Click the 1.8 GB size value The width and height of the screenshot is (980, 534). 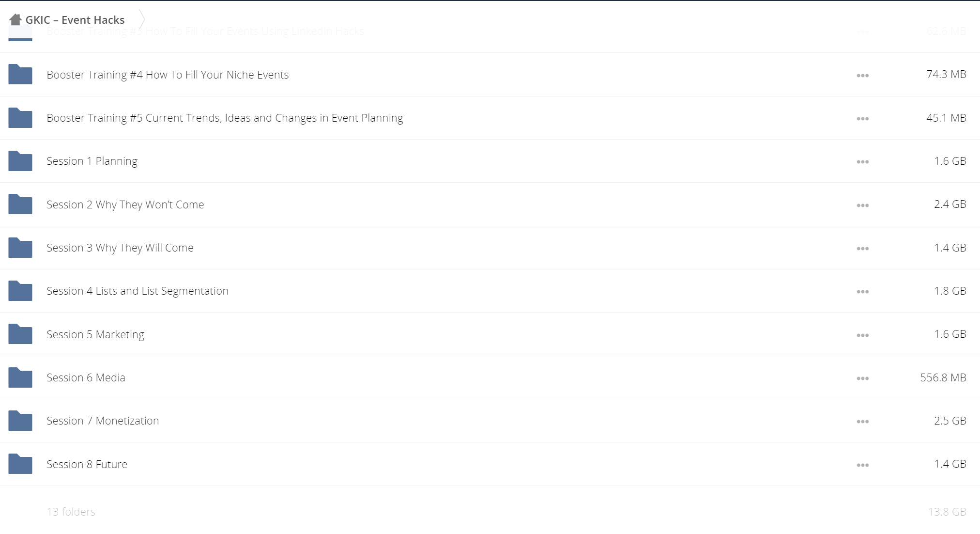(x=950, y=291)
